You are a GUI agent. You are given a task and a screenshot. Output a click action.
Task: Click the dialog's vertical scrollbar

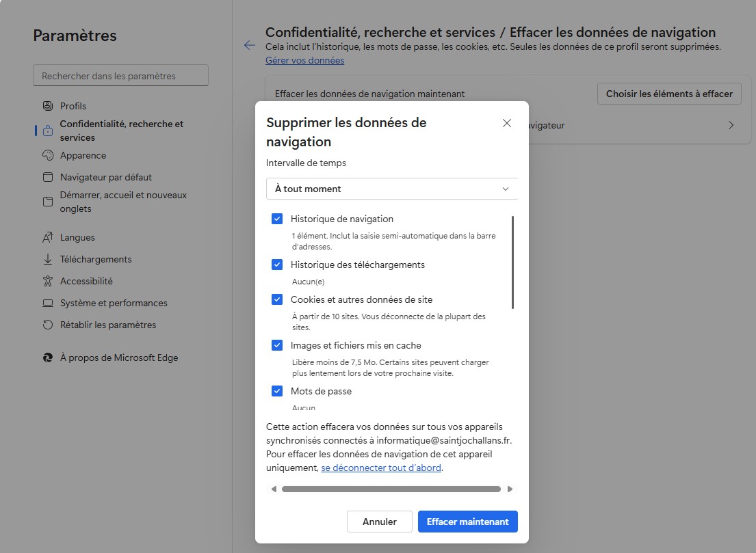click(512, 262)
